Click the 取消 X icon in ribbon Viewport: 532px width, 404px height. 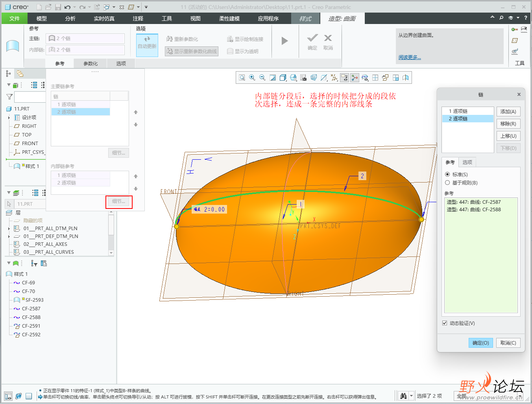[x=328, y=38]
